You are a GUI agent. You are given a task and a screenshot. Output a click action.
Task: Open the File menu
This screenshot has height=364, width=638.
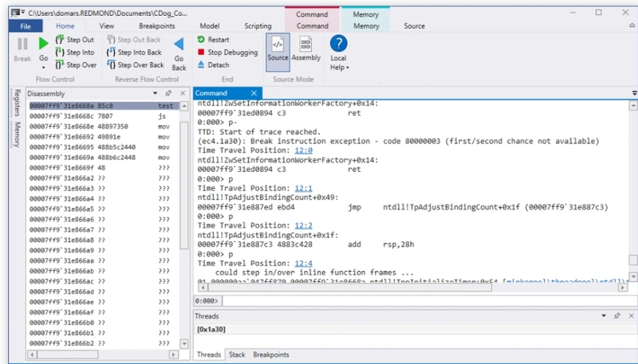click(26, 26)
